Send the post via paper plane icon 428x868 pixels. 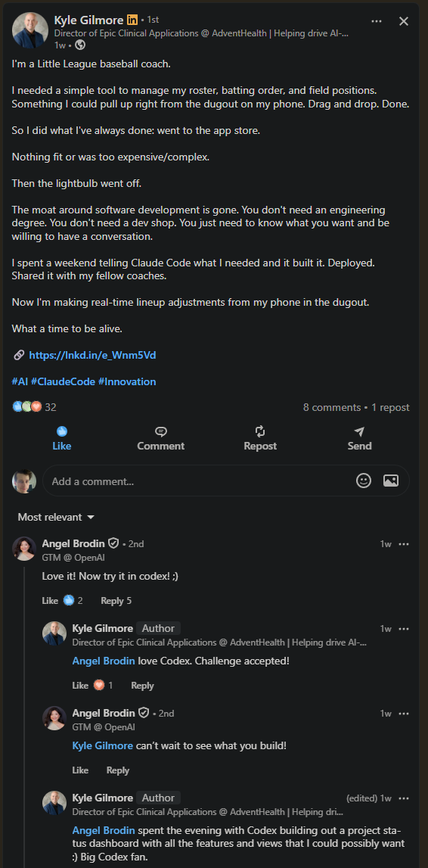pos(359,438)
